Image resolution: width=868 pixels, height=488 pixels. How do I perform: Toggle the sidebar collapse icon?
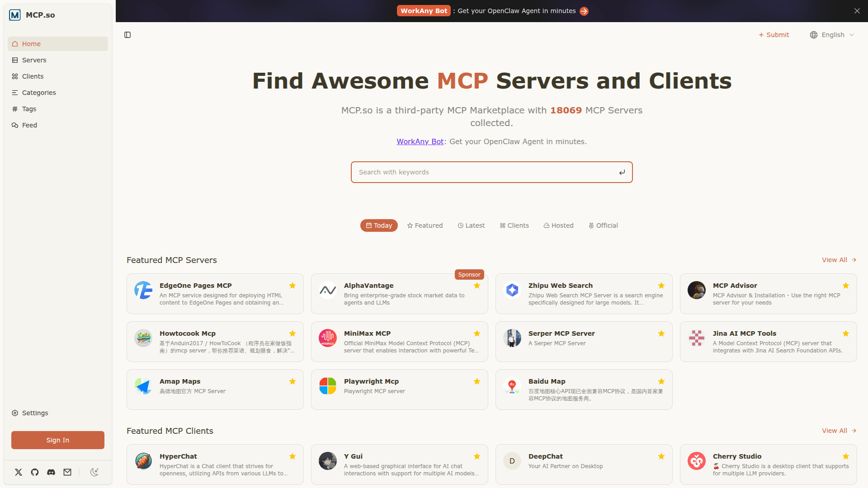(127, 35)
